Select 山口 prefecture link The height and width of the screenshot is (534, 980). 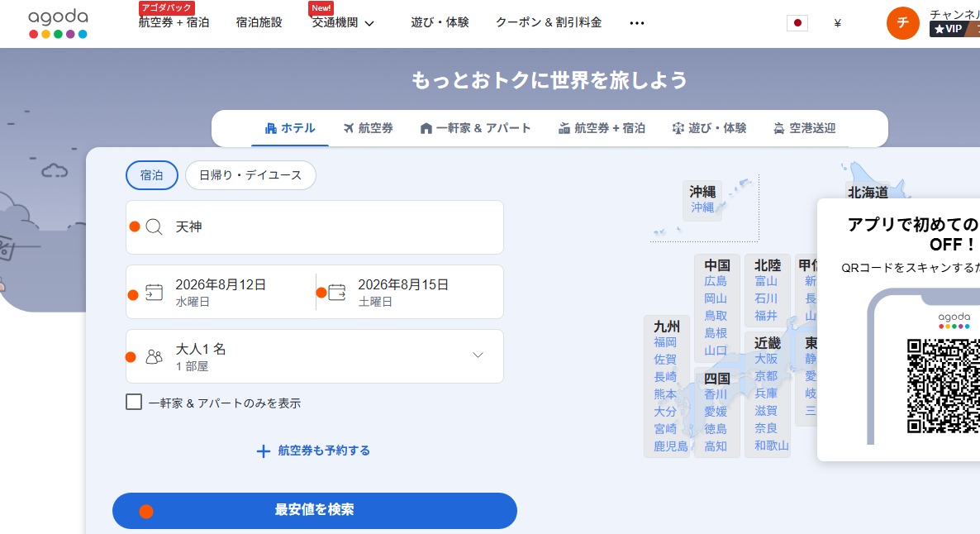click(x=716, y=350)
